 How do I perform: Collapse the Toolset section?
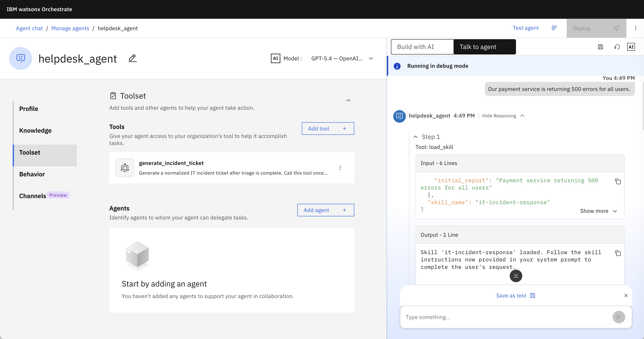pos(348,100)
